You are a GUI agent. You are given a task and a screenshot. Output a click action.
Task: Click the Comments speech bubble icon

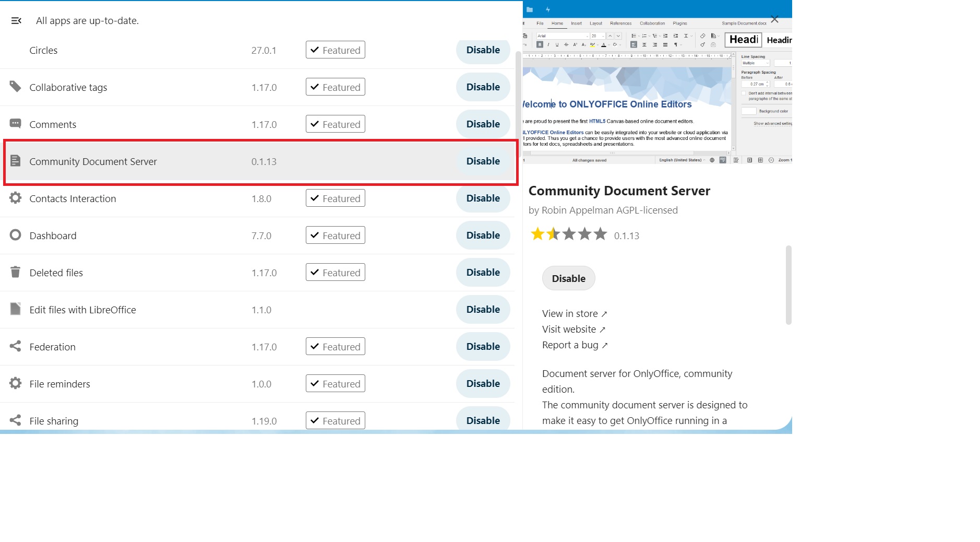pos(16,124)
